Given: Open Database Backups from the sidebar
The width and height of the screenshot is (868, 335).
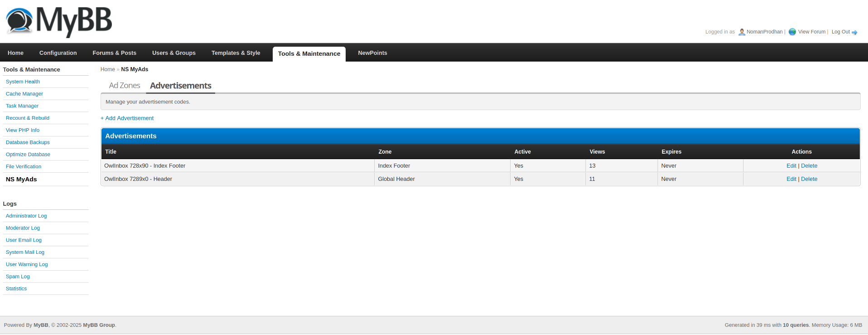Looking at the screenshot, I should [x=28, y=142].
